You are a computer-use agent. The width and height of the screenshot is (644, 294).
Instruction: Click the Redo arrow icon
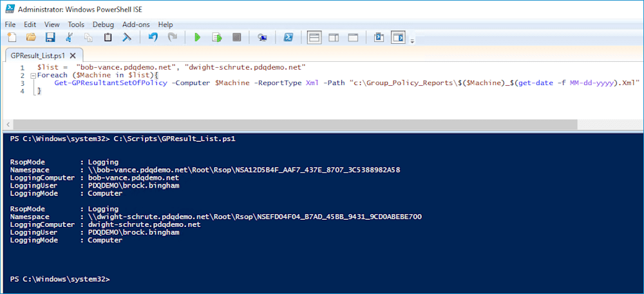[x=172, y=38]
